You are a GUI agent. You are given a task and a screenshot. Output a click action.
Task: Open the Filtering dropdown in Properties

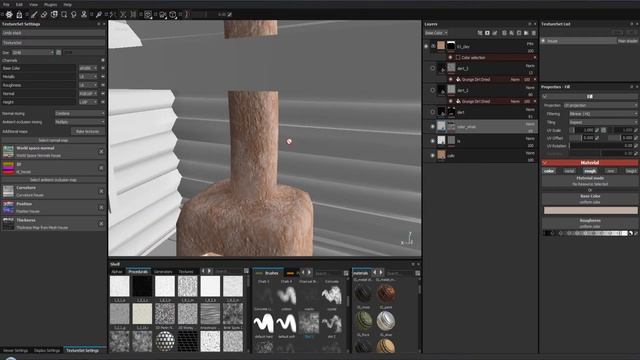603,114
